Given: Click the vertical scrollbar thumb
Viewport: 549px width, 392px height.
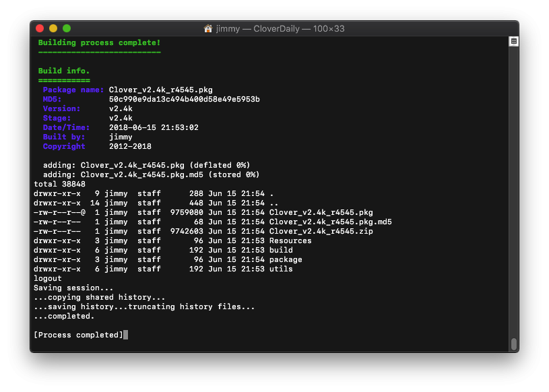Looking at the screenshot, I should (x=514, y=344).
